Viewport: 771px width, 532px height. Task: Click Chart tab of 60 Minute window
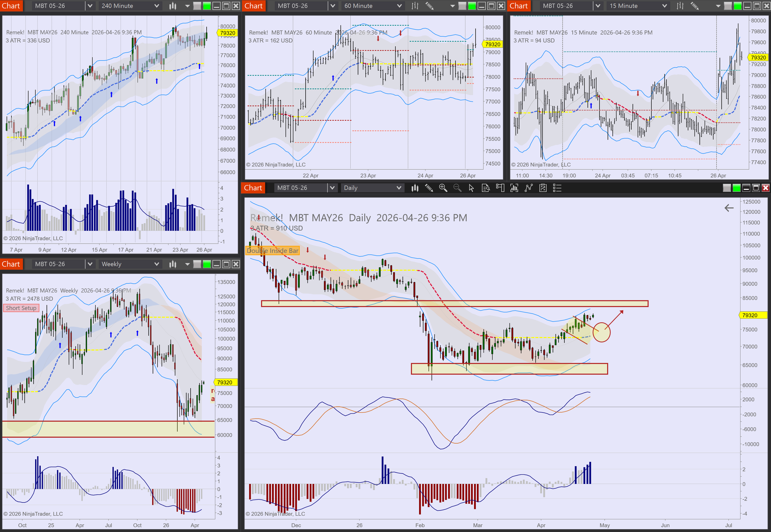(x=254, y=6)
